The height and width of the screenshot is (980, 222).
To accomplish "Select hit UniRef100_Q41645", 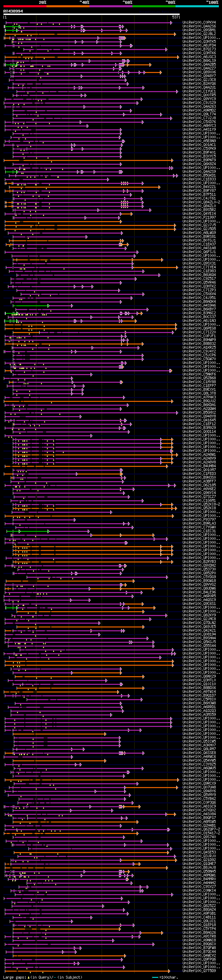I will click(x=199, y=420).
